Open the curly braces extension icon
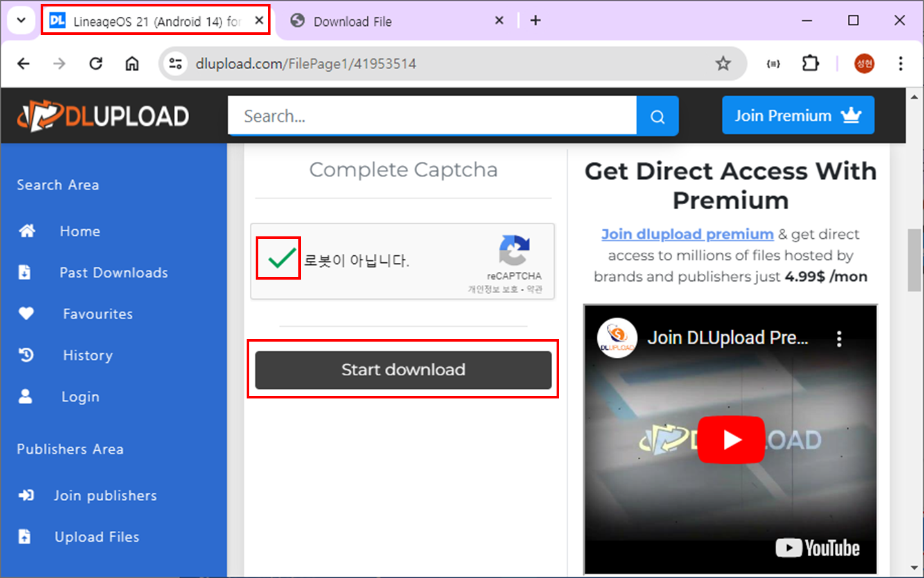 pyautogui.click(x=773, y=63)
